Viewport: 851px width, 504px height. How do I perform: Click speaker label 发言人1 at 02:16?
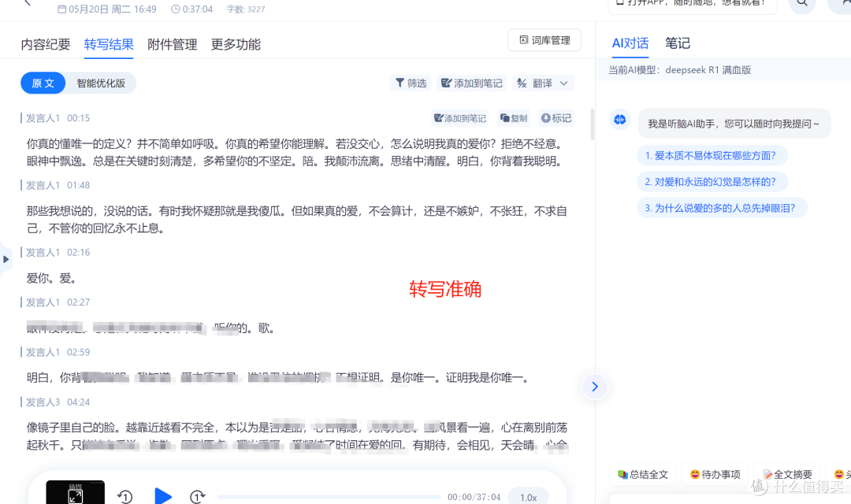(x=43, y=252)
